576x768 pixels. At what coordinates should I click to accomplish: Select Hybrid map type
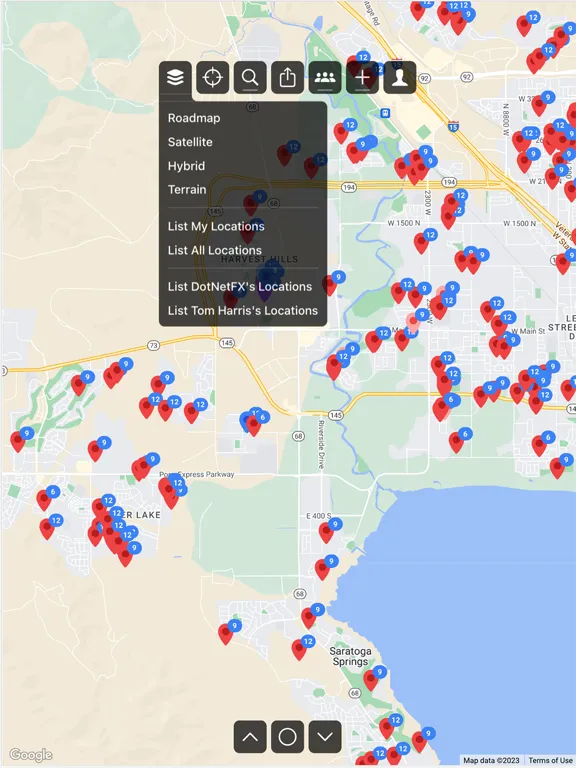tap(186, 166)
